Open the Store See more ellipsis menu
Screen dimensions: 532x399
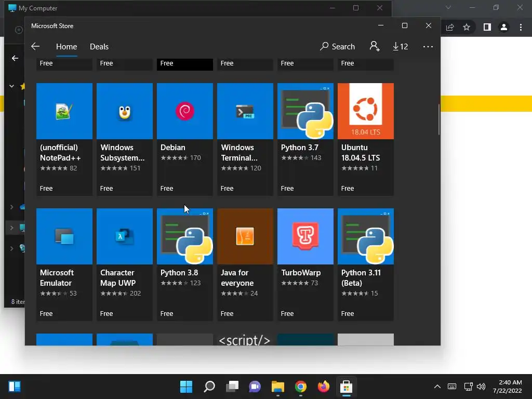coord(428,46)
